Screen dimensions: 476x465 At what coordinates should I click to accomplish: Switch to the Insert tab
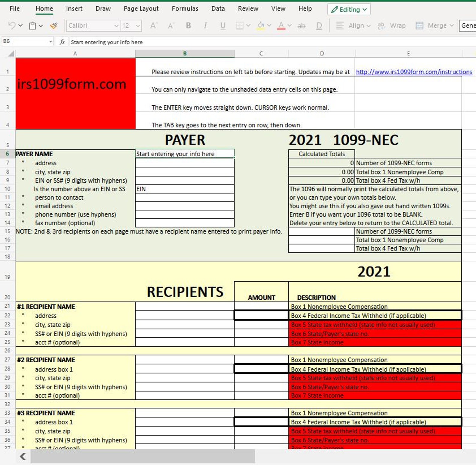[x=74, y=9]
